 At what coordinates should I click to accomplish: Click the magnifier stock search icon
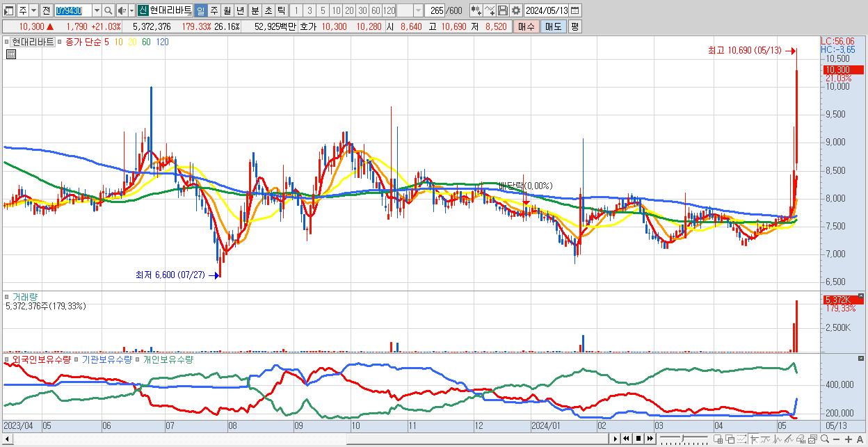coord(108,10)
